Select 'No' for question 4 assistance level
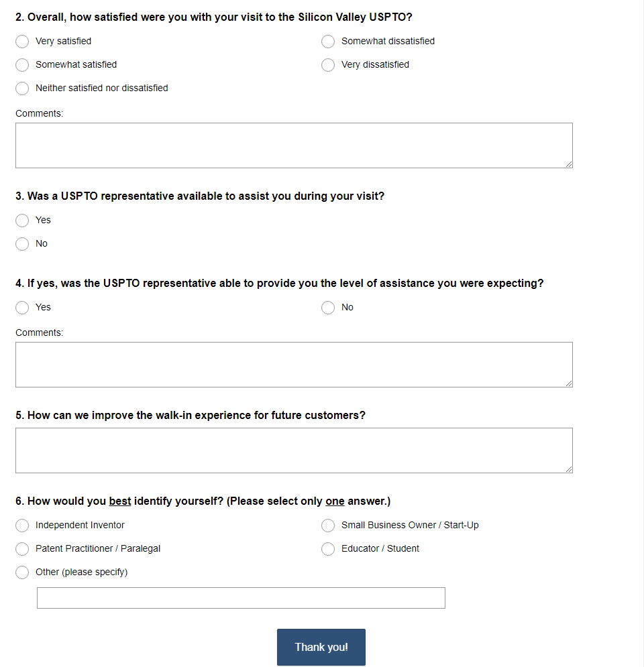The image size is (644, 667). [328, 308]
